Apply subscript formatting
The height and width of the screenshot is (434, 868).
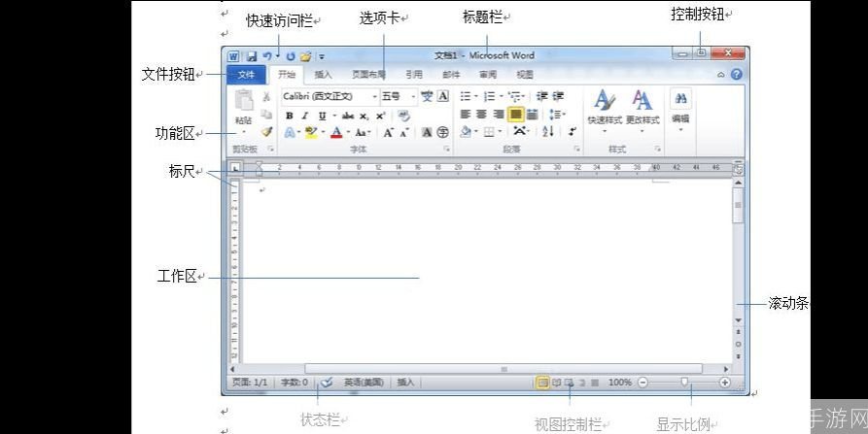point(364,117)
